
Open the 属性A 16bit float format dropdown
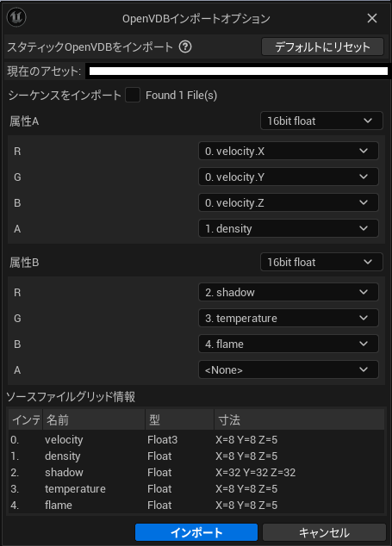pyautogui.click(x=321, y=121)
